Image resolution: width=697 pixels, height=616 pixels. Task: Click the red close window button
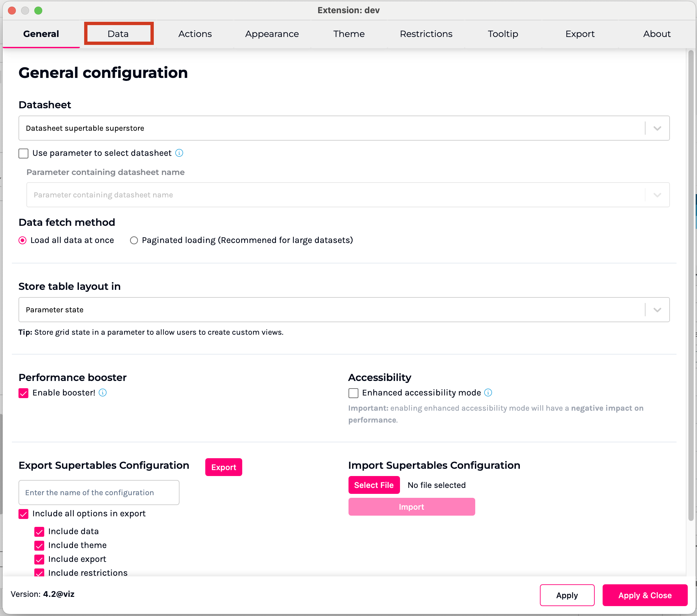click(x=12, y=10)
